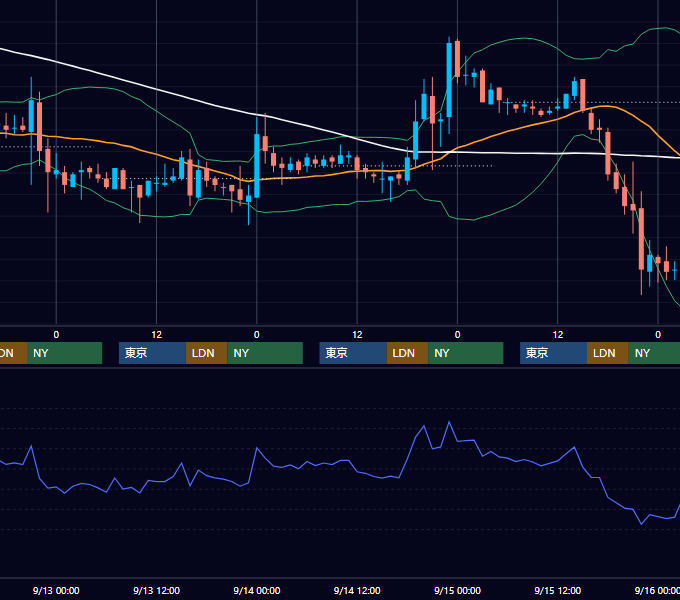The height and width of the screenshot is (600, 680).
Task: Click the 9/14 12:00 date label
Action: [x=357, y=590]
